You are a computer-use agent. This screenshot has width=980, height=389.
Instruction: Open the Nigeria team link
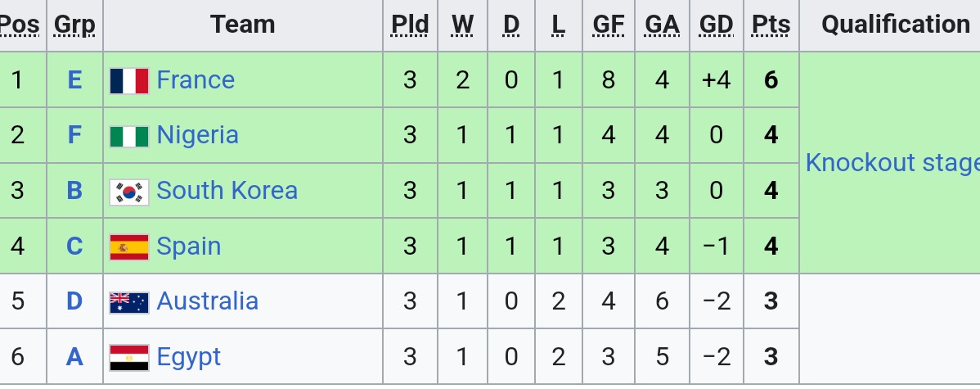(197, 135)
